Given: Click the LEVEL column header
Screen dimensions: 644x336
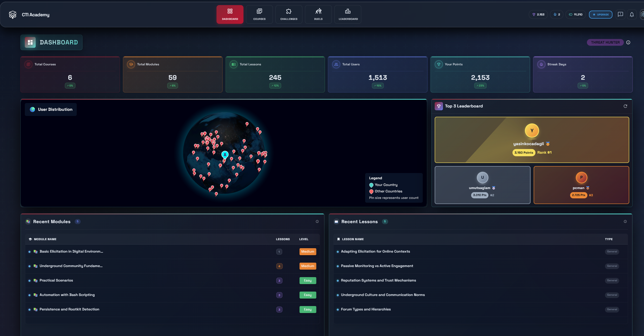Looking at the screenshot, I should click(304, 239).
